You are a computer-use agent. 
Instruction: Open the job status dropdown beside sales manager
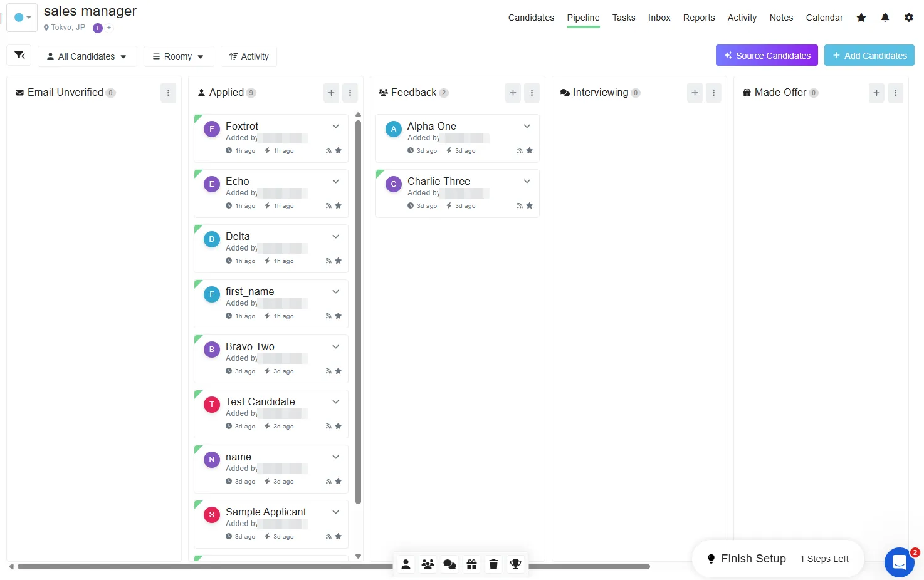[22, 18]
